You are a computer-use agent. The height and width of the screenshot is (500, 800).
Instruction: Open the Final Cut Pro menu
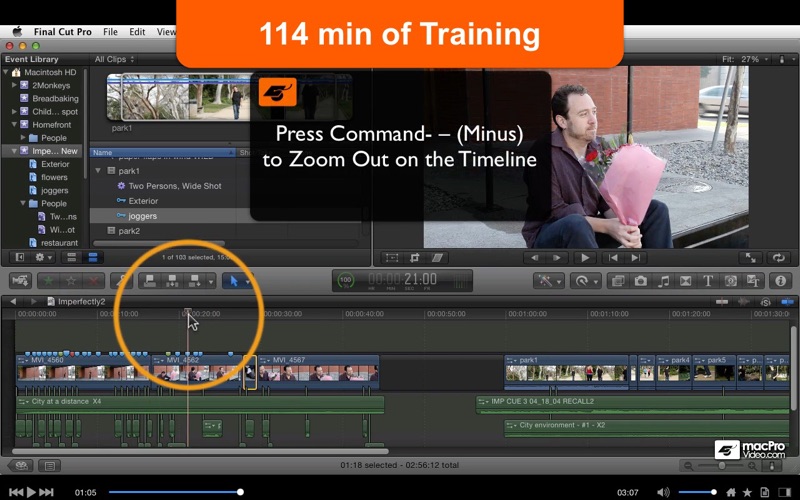tap(62, 32)
